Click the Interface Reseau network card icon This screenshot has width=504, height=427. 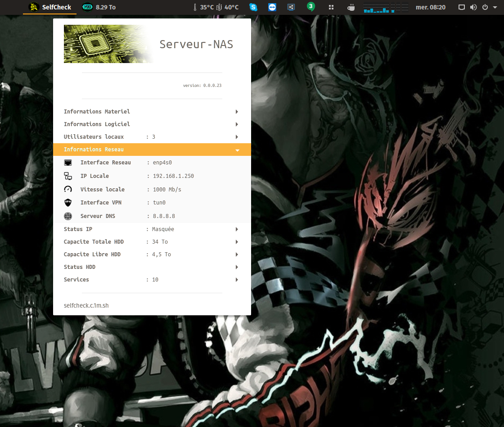[x=68, y=163]
